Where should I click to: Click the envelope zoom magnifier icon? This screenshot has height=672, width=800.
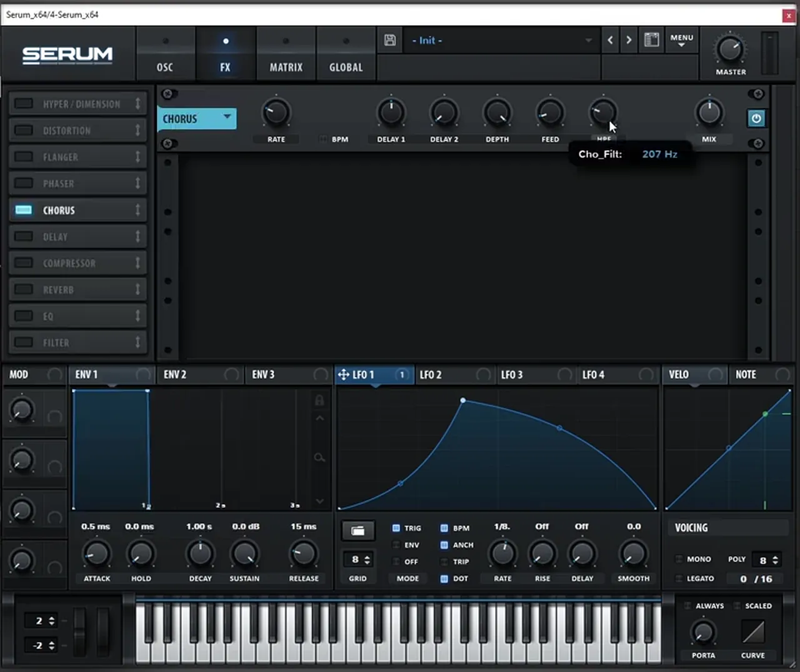[319, 458]
